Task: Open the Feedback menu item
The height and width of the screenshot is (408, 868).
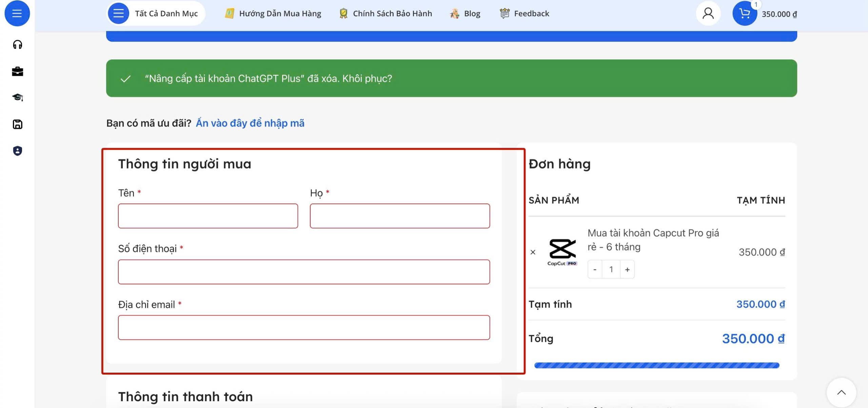Action: click(x=524, y=14)
